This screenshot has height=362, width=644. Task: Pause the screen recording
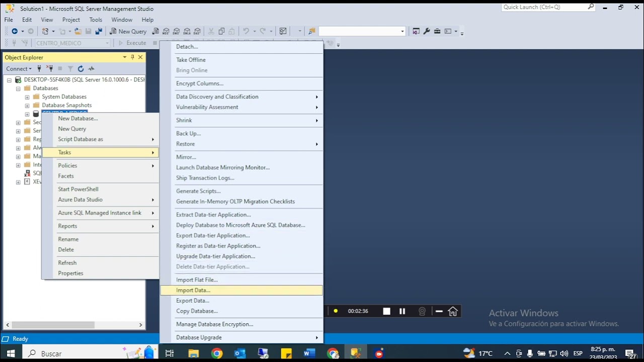402,311
